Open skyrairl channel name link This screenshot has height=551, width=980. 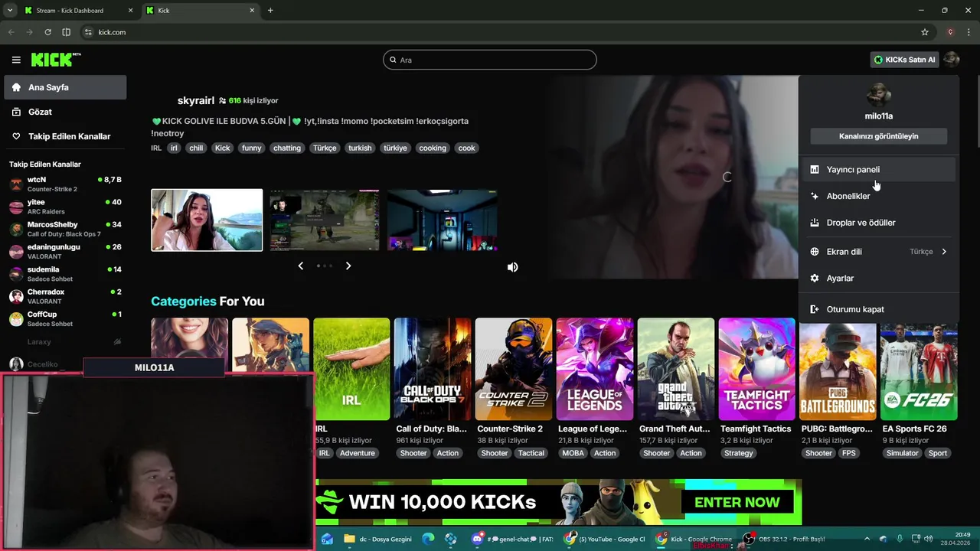(x=196, y=100)
